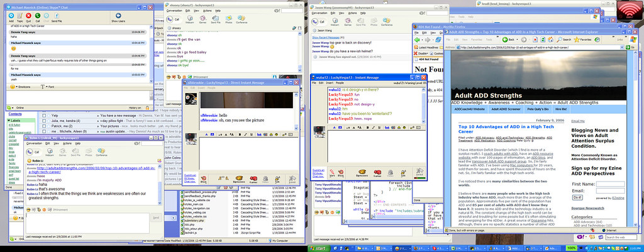This screenshot has width=644, height=252.
Task: Open Favorites star in Internet Explorer toolbar
Action: pyautogui.click(x=582, y=40)
